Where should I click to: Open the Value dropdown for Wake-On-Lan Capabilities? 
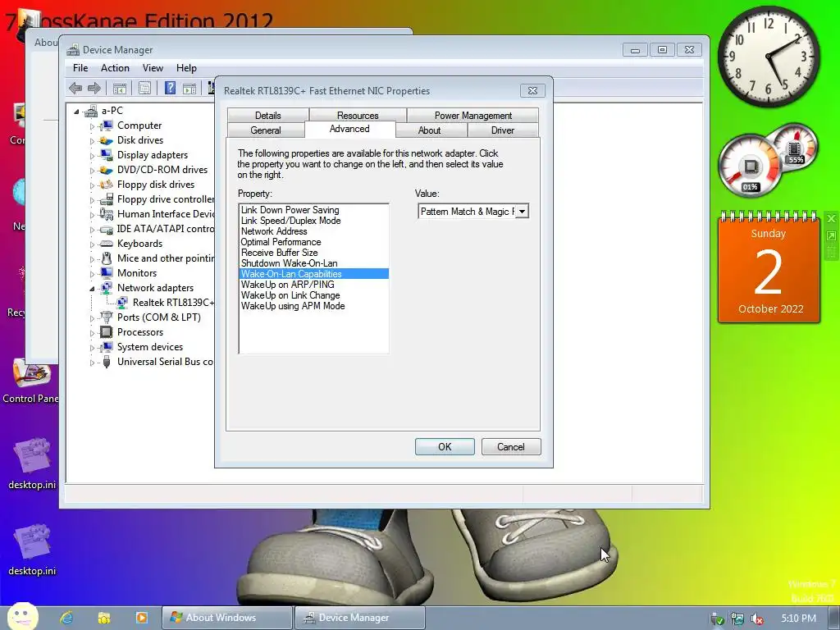coord(522,212)
